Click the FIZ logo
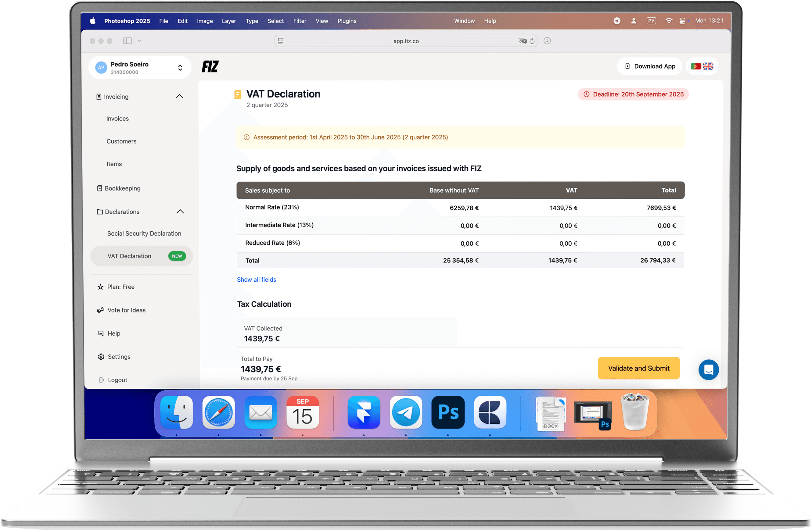812x531 pixels. point(210,66)
